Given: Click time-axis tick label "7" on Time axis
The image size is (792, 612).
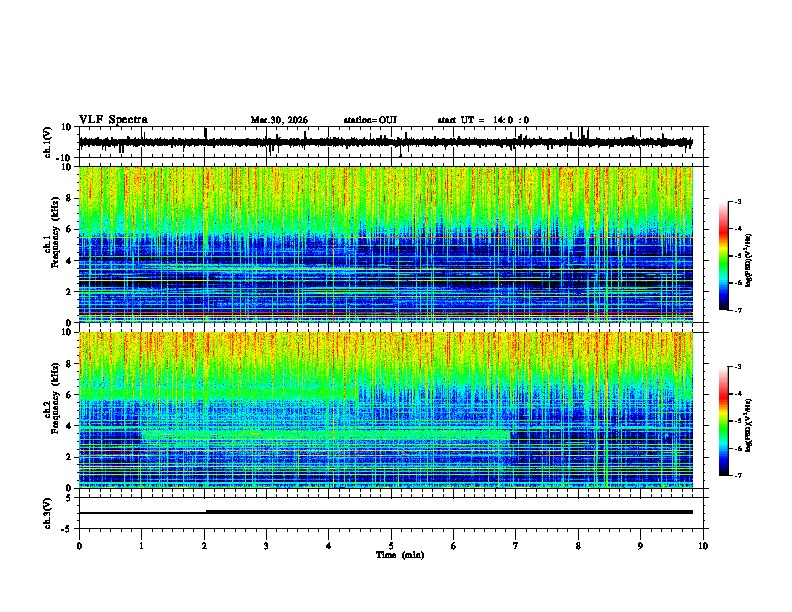Looking at the screenshot, I should 516,546.
